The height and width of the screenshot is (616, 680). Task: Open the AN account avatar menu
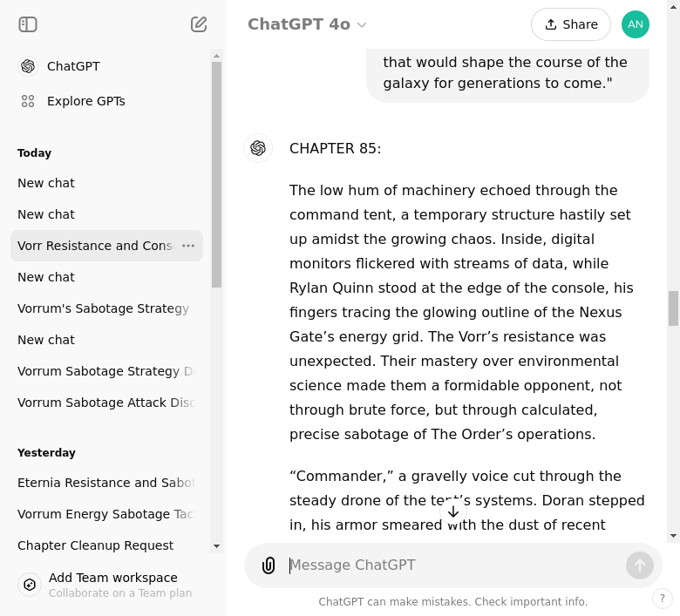(636, 24)
